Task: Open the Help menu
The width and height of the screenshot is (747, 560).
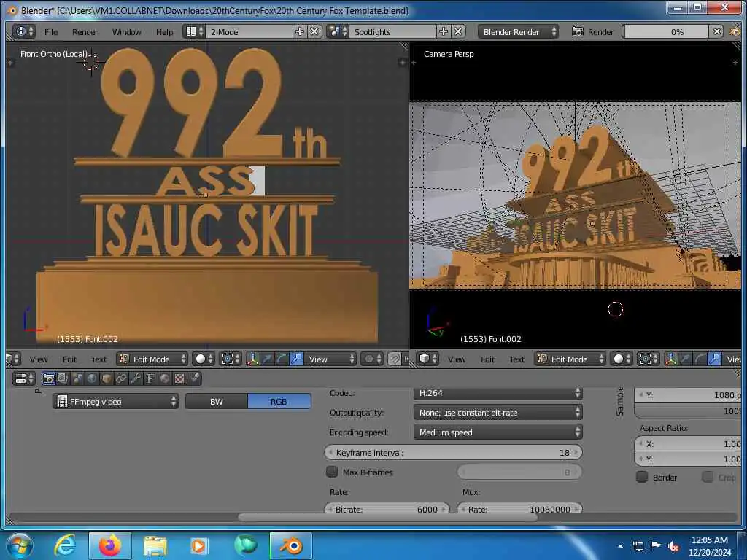Action: (164, 32)
